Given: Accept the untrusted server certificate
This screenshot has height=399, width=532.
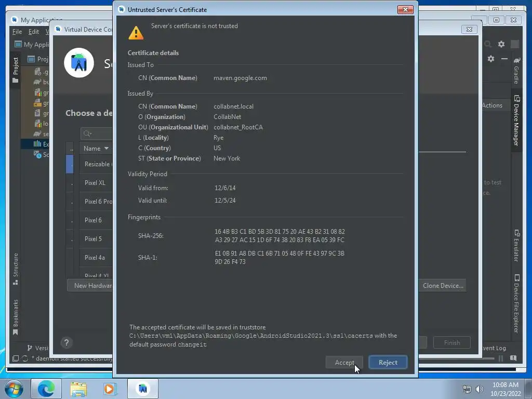Looking at the screenshot, I should click(x=344, y=362).
